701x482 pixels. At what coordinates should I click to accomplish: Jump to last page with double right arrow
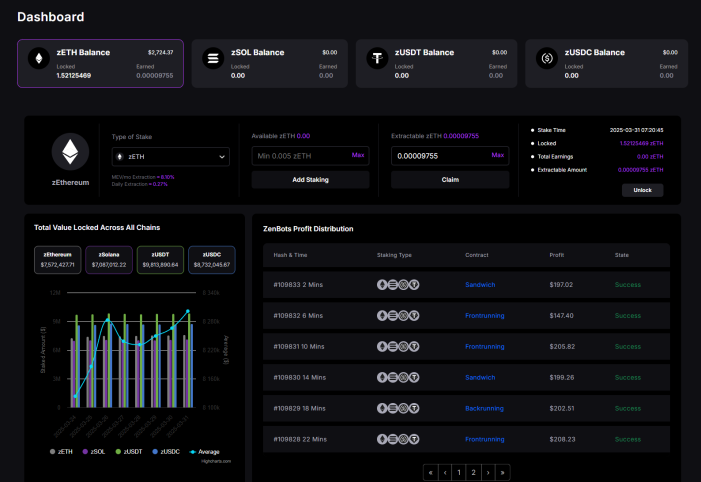[503, 472]
